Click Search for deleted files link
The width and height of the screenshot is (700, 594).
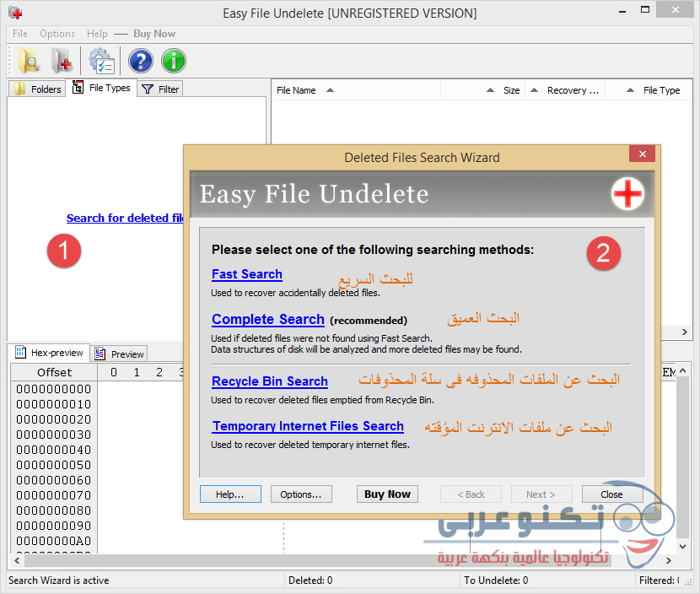pos(125,218)
